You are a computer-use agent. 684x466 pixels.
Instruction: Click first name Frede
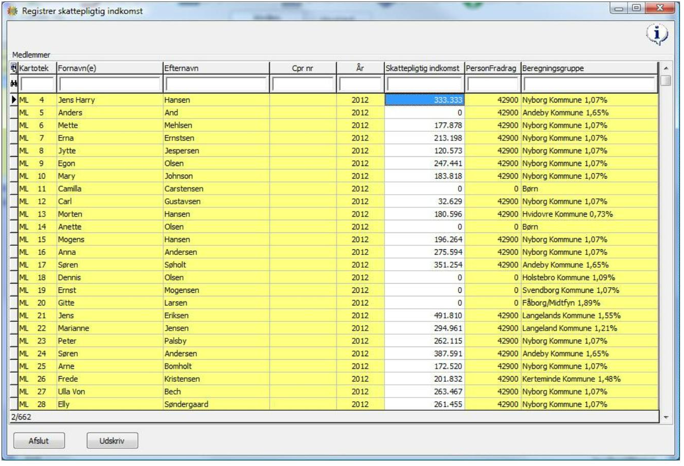click(68, 379)
